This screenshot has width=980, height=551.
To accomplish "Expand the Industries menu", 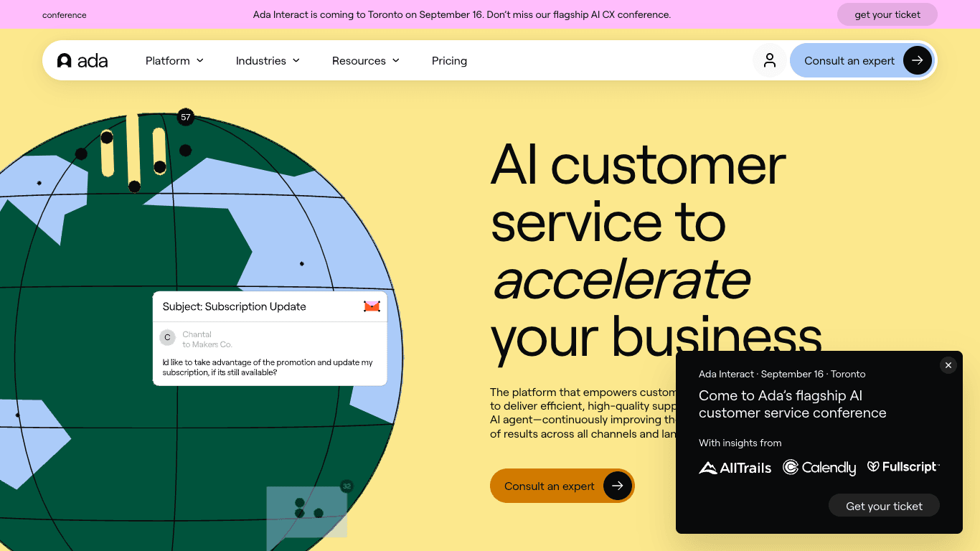I will point(268,61).
